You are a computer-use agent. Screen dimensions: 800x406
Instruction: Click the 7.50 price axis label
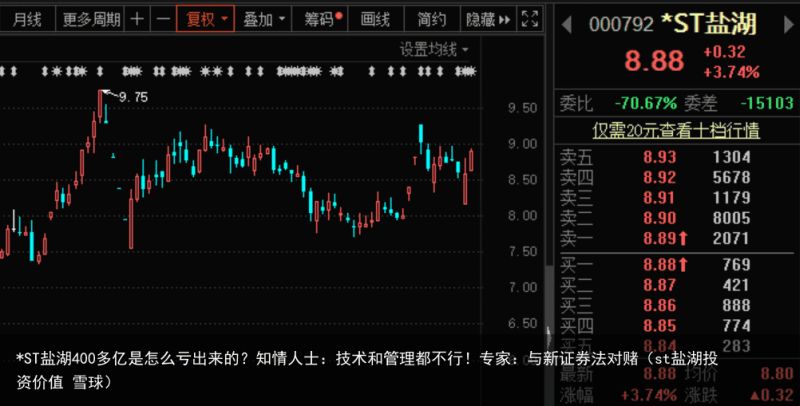click(x=522, y=252)
